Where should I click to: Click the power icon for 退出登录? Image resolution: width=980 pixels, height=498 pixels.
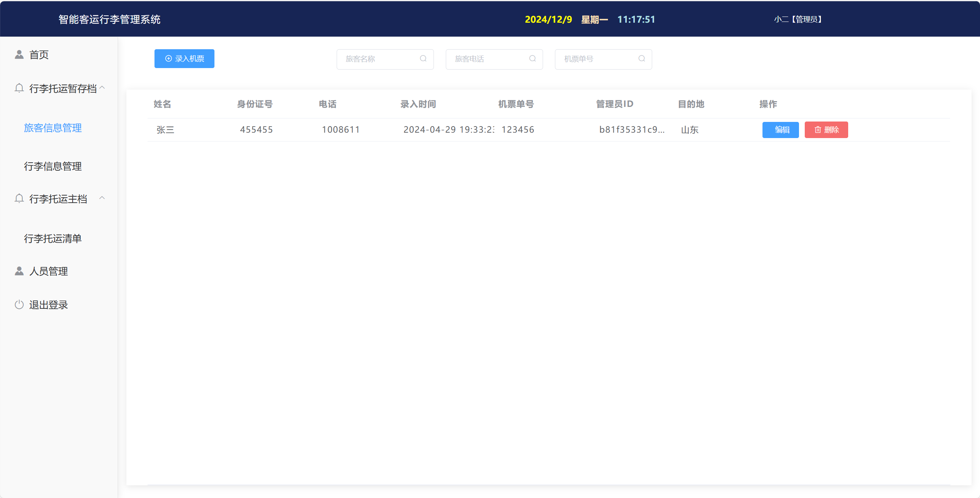click(x=19, y=305)
